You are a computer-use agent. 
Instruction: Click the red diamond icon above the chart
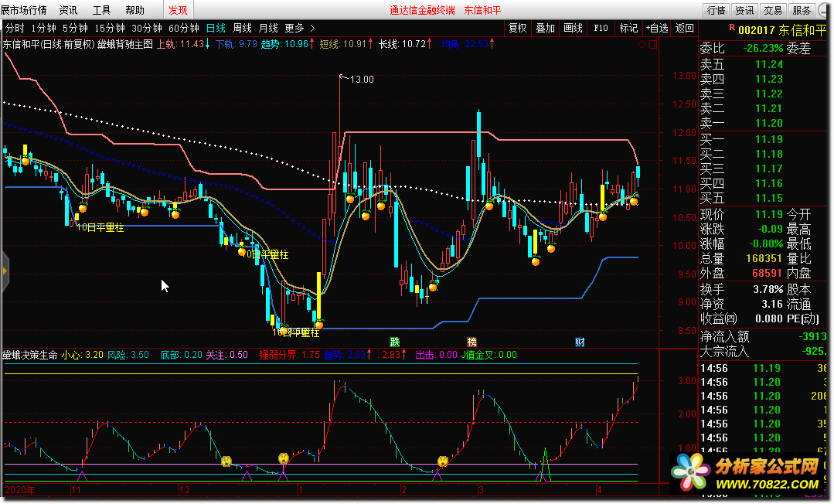tap(642, 45)
